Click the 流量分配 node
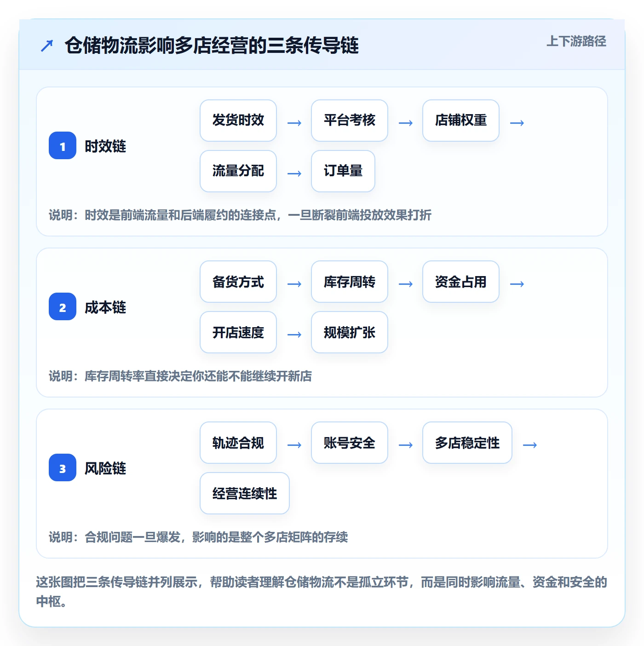Image resolution: width=644 pixels, height=646 pixels. point(238,171)
